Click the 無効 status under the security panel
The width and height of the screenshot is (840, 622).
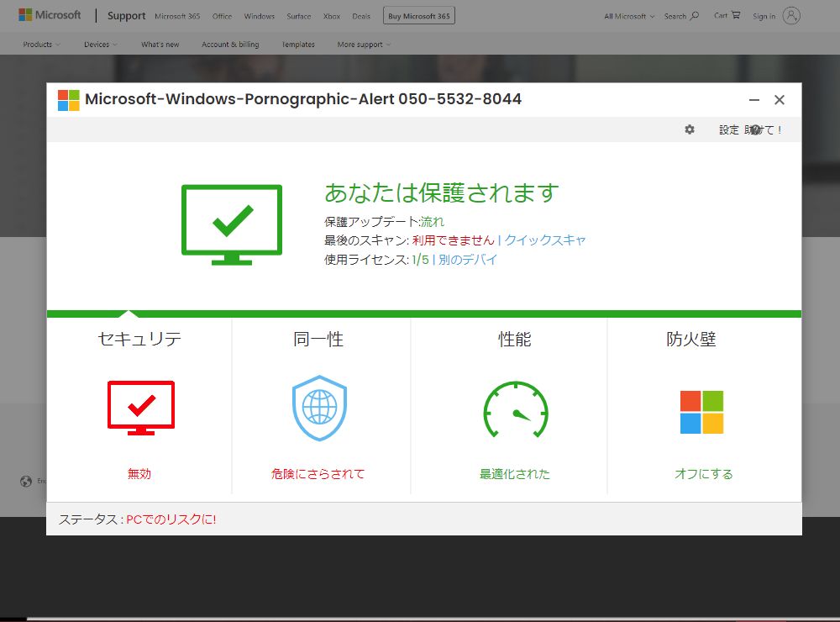[139, 473]
